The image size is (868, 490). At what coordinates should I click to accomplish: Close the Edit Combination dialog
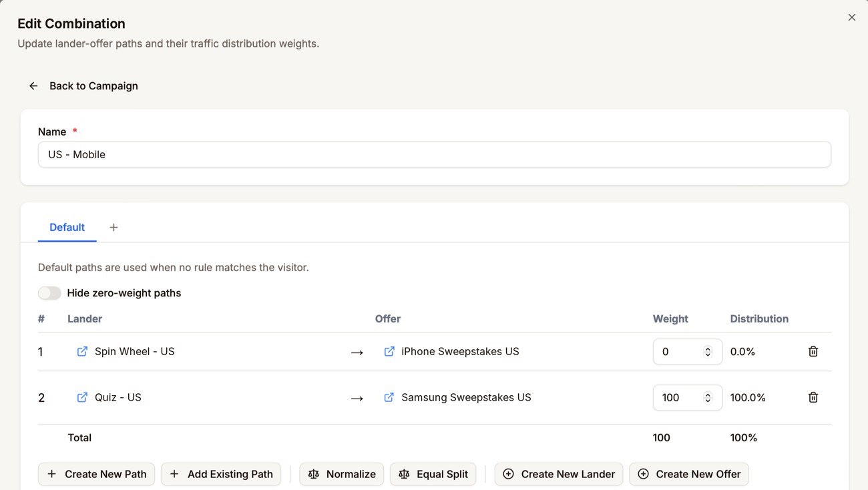(851, 17)
